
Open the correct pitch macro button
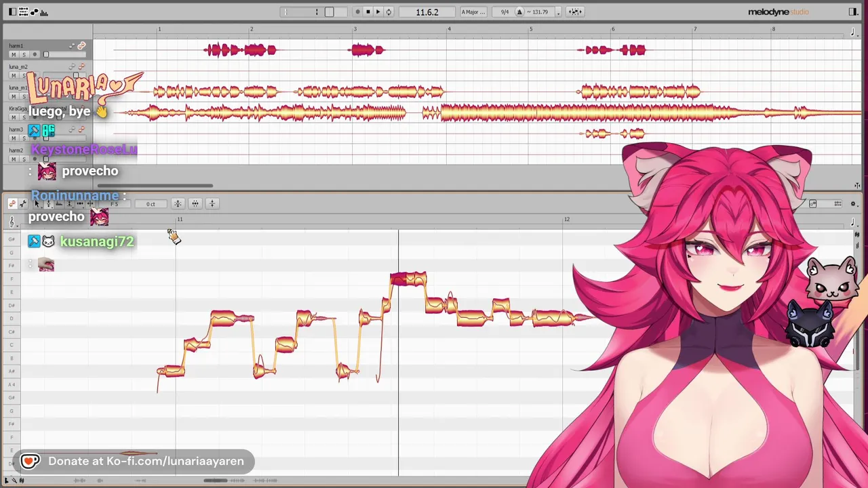coord(178,203)
